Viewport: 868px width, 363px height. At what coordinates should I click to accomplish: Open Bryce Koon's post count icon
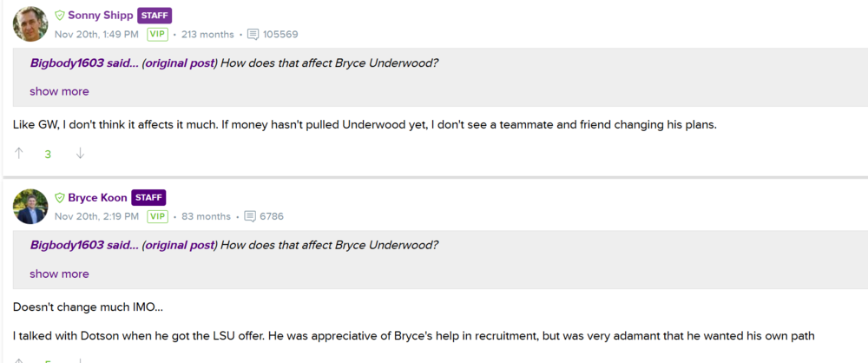click(x=250, y=217)
